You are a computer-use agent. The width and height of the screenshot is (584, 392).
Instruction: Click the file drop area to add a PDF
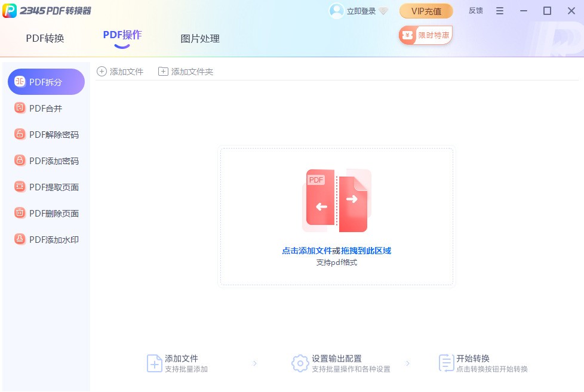coord(336,216)
